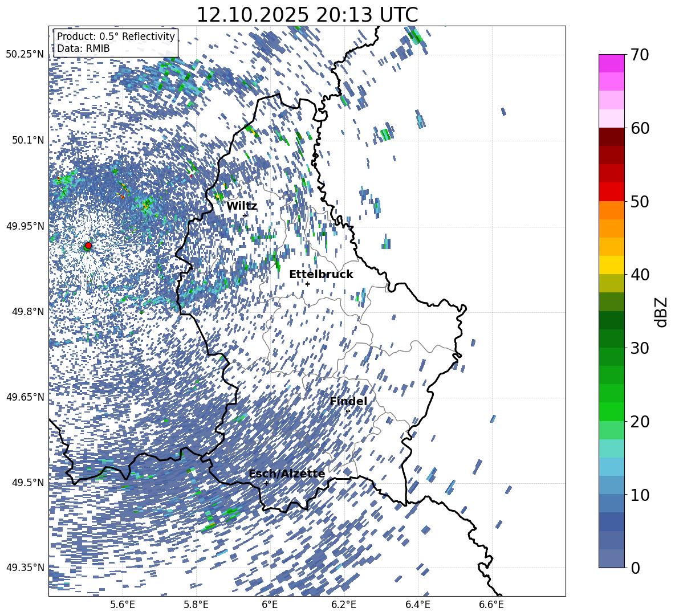
Task: Click the 5.6°E longitude label
Action: 123,605
